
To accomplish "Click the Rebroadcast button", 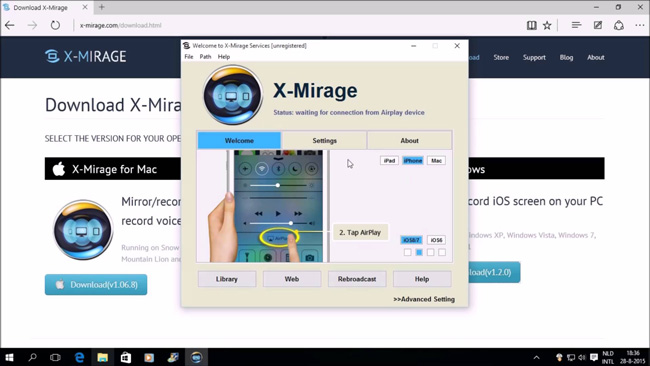I will (x=357, y=279).
